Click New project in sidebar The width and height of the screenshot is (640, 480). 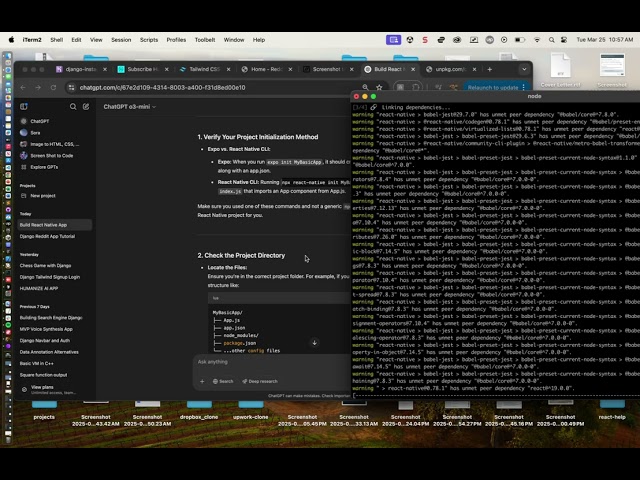pos(43,196)
